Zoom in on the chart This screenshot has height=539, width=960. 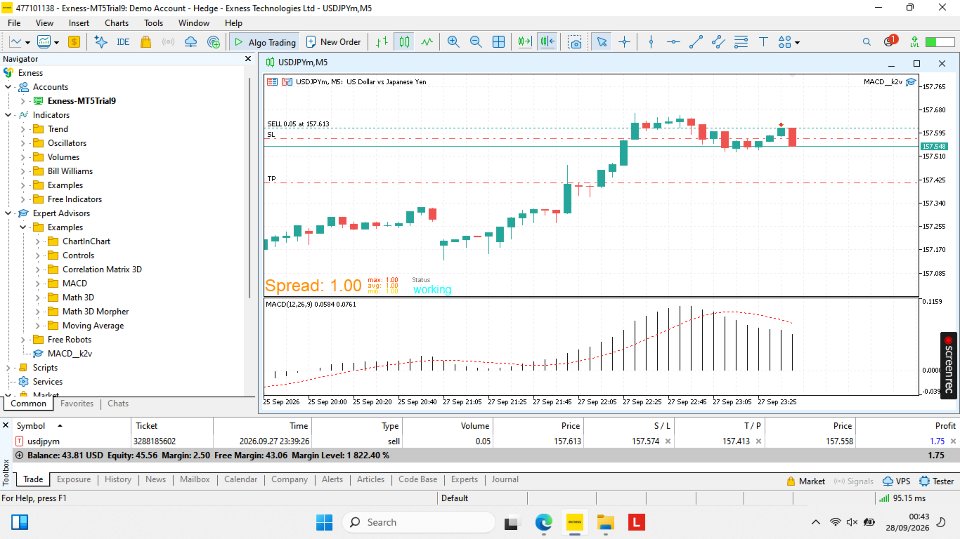(x=454, y=42)
